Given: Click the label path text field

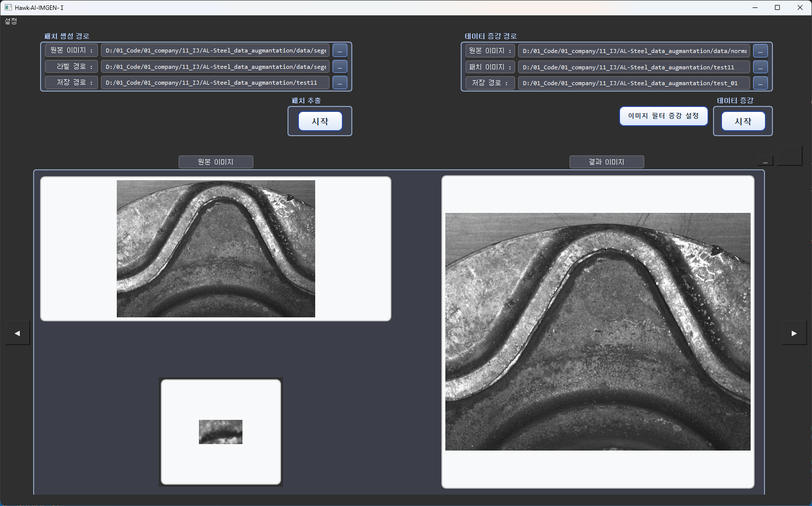Looking at the screenshot, I should (x=215, y=66).
